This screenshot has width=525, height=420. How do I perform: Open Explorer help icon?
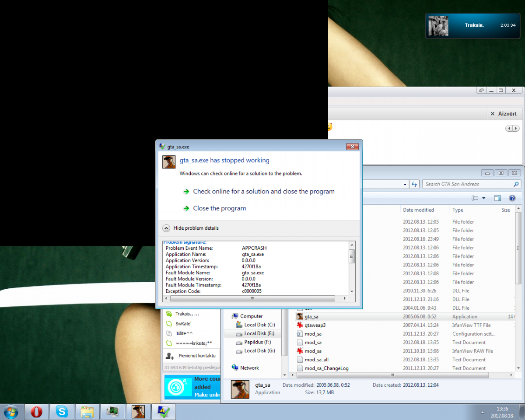click(x=512, y=198)
